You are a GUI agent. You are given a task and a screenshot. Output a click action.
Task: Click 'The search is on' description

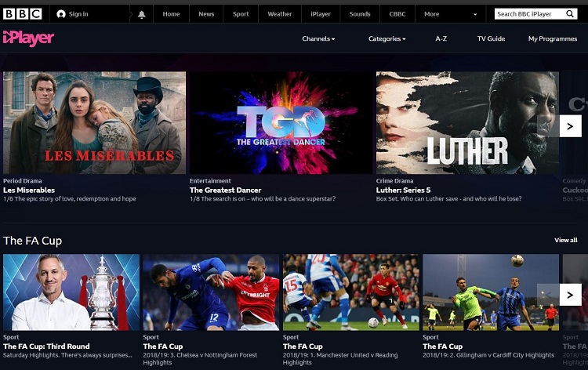tap(263, 198)
